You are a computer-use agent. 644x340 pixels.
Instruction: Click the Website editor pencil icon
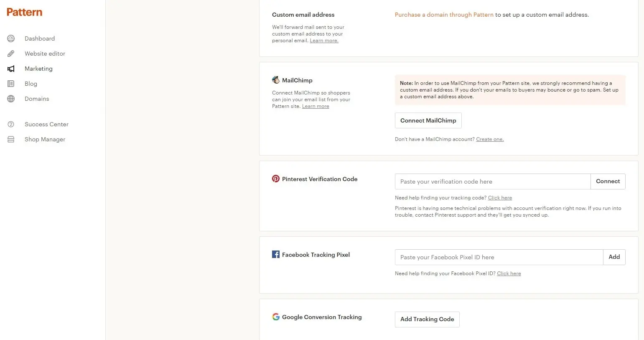11,54
